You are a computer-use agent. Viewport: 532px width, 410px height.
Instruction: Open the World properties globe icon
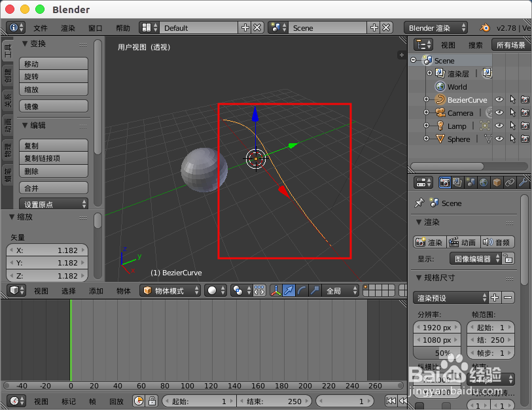click(x=482, y=182)
